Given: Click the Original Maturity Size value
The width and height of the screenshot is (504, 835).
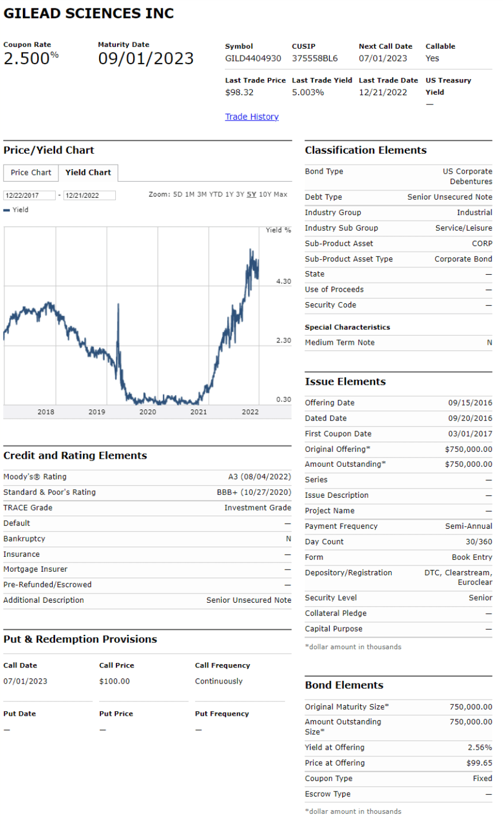Looking at the screenshot, I should coord(471,707).
